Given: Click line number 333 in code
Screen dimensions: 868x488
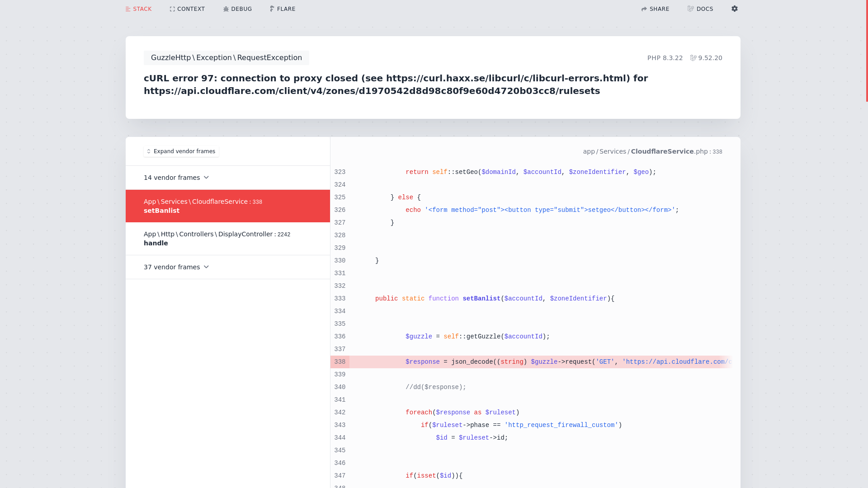Looking at the screenshot, I should pos(340,299).
